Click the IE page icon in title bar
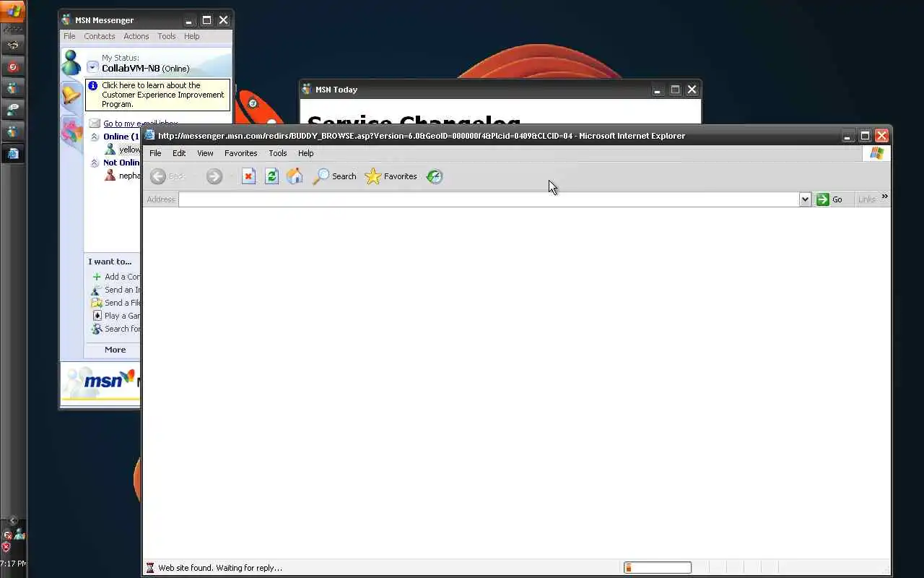Screen dimensions: 924x578 149,135
